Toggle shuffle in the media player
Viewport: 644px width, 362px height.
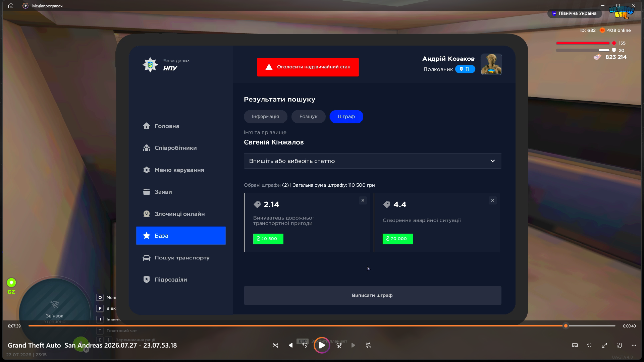click(275, 345)
